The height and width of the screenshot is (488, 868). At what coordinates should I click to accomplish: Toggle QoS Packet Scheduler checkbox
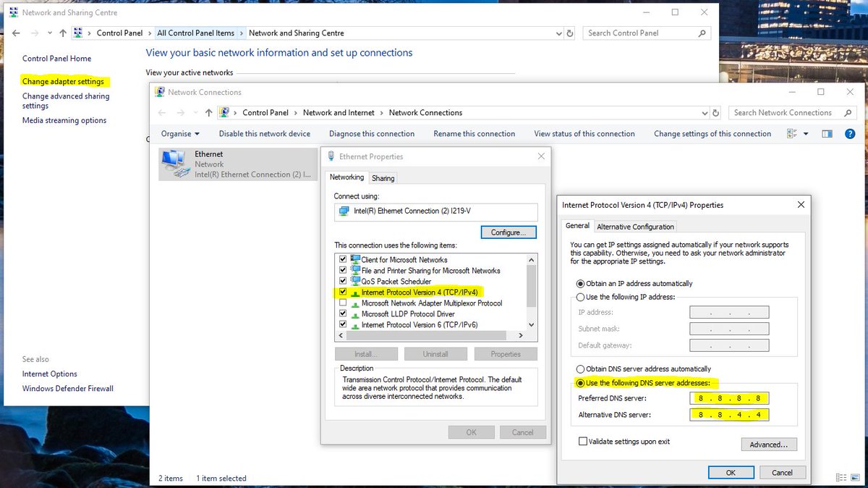[x=343, y=281]
